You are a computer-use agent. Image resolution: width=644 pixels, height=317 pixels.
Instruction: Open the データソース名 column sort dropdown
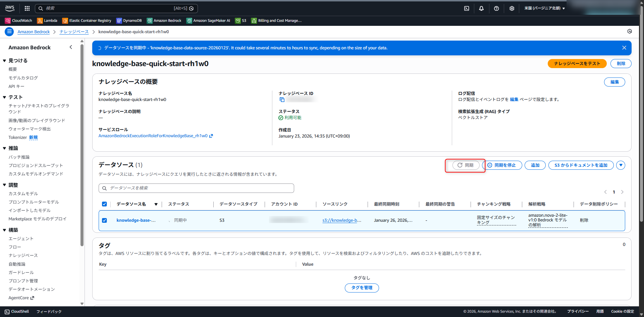point(156,204)
